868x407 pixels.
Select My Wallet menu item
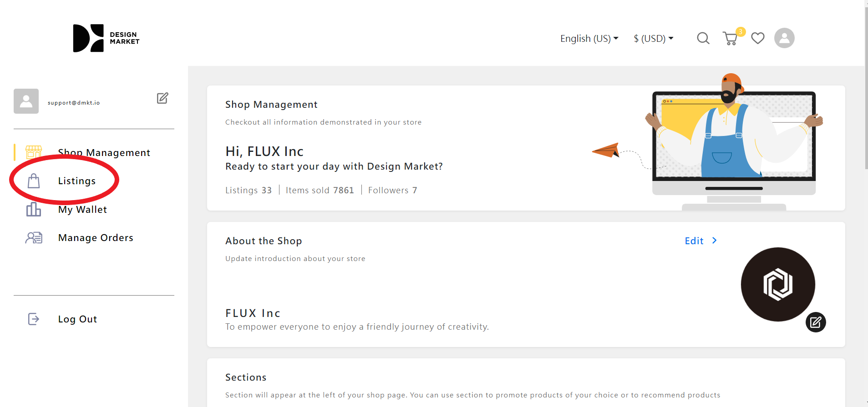tap(82, 210)
